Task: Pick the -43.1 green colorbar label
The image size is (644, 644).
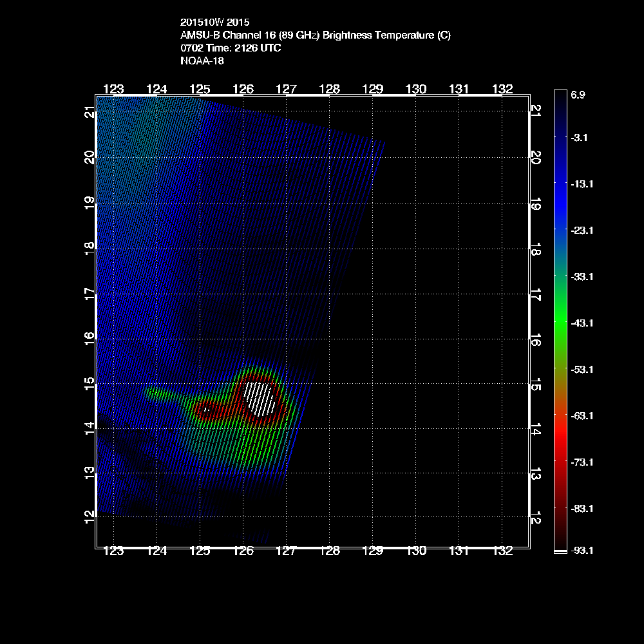Action: click(582, 323)
